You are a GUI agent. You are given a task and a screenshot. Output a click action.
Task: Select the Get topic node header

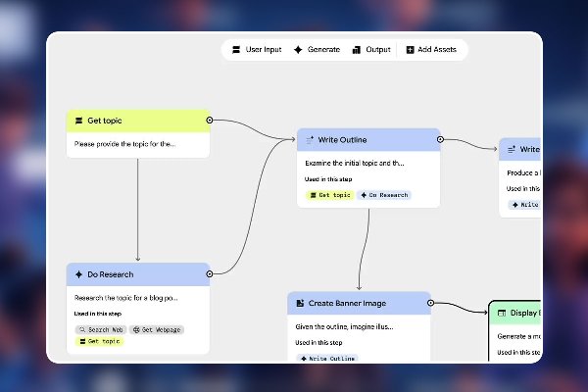pos(138,121)
